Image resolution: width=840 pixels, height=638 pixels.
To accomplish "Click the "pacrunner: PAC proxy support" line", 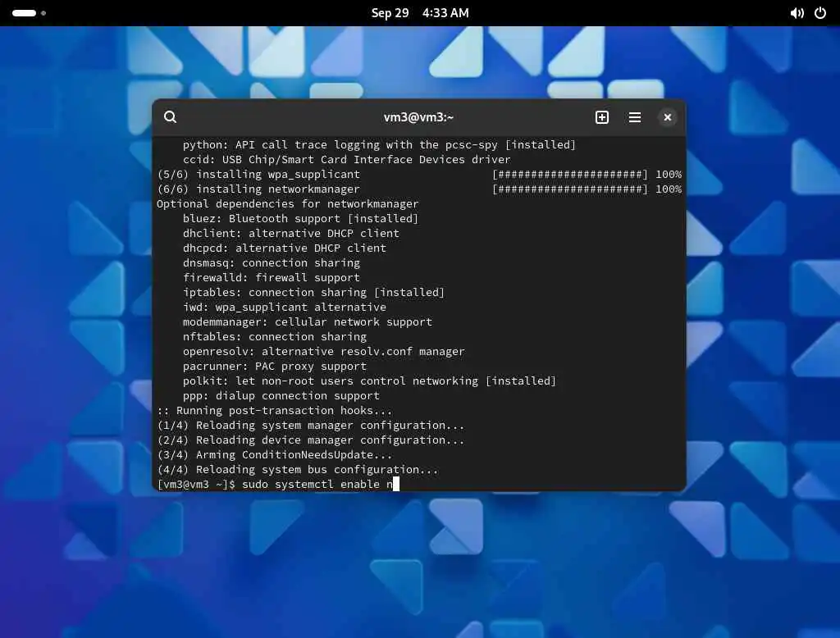I will click(x=275, y=366).
